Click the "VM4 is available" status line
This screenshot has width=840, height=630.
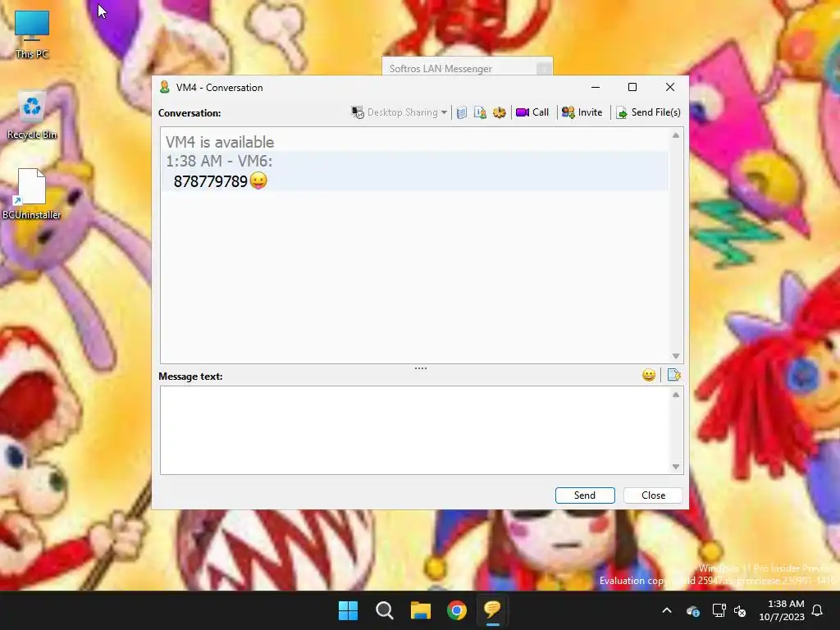(220, 142)
